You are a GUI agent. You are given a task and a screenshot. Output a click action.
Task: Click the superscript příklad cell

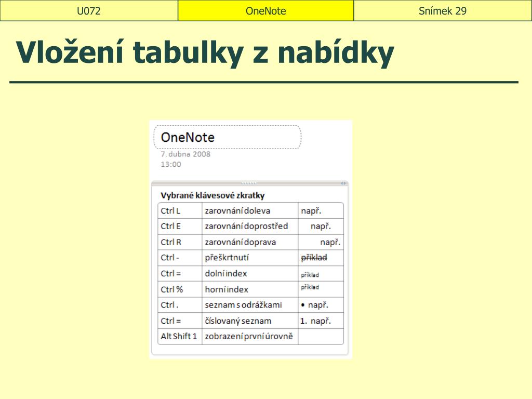click(321, 289)
